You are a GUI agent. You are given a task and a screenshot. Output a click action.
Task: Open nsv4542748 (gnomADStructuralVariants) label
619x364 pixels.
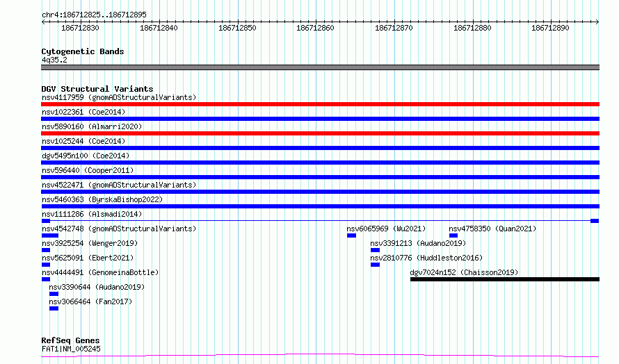click(119, 229)
